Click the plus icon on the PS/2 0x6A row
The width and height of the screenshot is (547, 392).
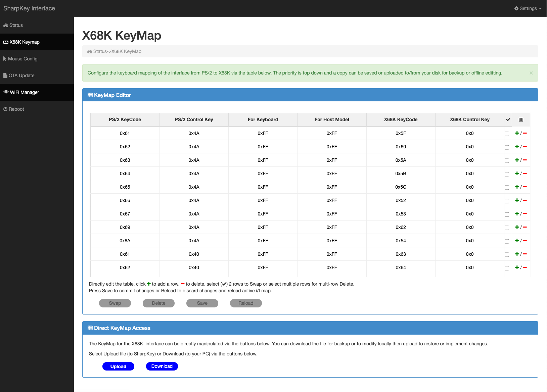click(517, 241)
